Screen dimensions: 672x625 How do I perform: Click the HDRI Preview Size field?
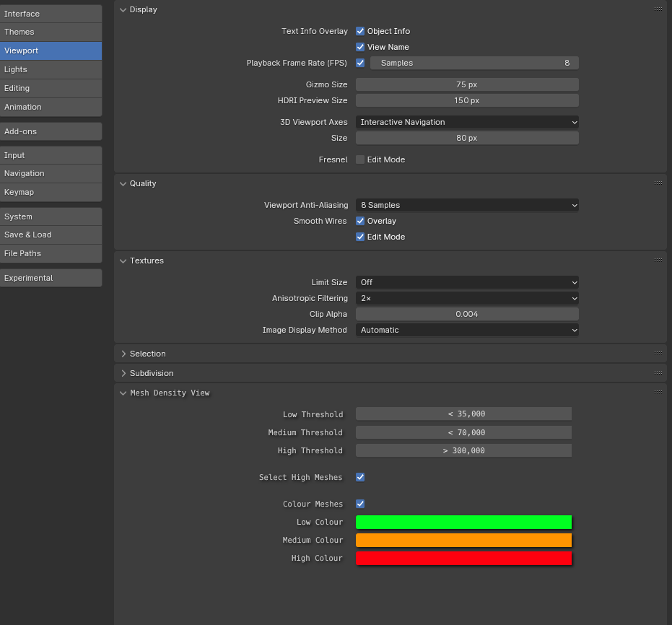tap(467, 100)
